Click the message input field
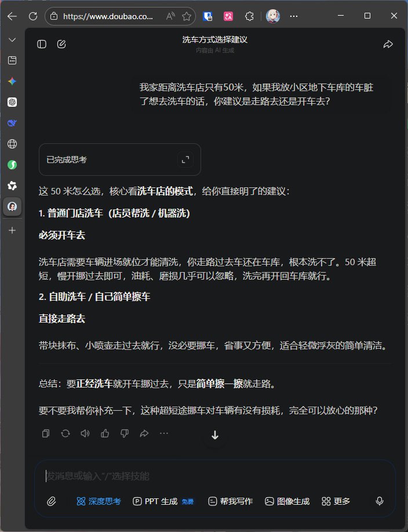Screen dimensions: 408x532 (214, 476)
